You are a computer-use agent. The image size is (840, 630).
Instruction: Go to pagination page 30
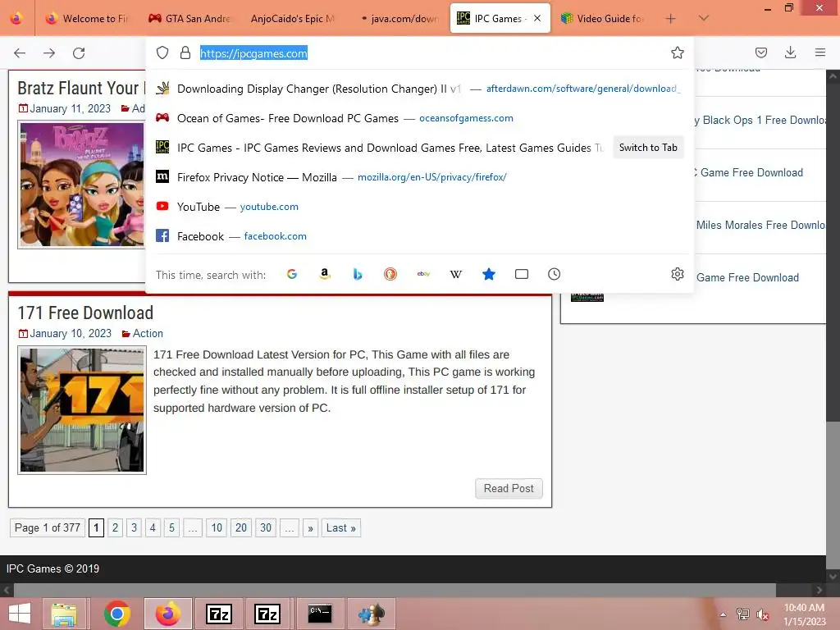[266, 528]
